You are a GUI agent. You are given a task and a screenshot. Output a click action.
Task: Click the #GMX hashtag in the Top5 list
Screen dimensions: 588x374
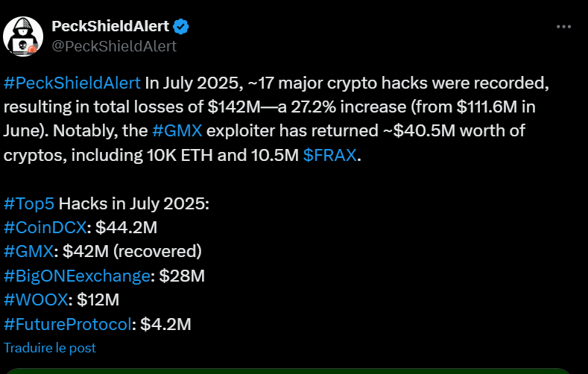[x=28, y=252]
